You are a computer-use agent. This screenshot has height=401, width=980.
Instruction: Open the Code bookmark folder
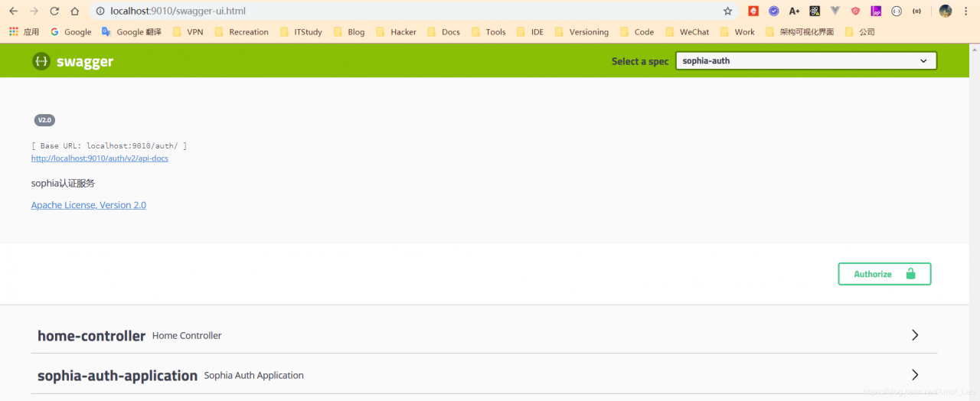[637, 32]
